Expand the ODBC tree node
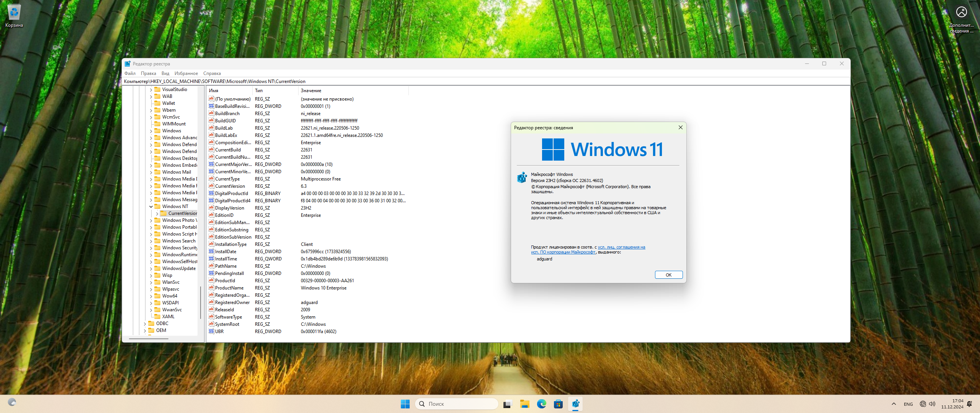 (x=145, y=324)
